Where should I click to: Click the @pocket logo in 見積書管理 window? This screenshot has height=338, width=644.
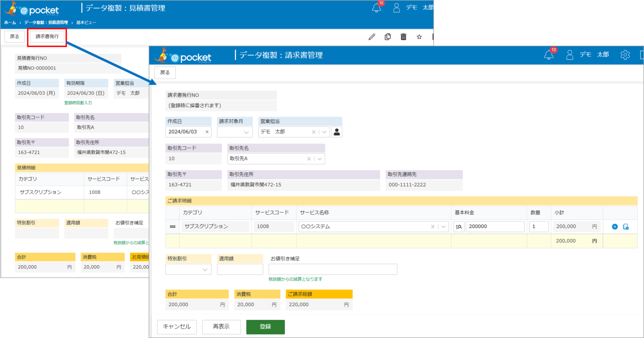tap(32, 9)
